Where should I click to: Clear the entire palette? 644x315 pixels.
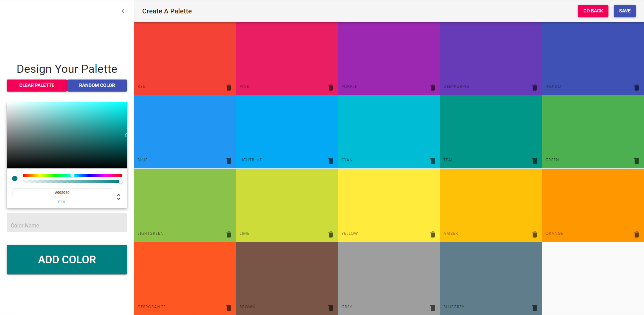tap(37, 86)
